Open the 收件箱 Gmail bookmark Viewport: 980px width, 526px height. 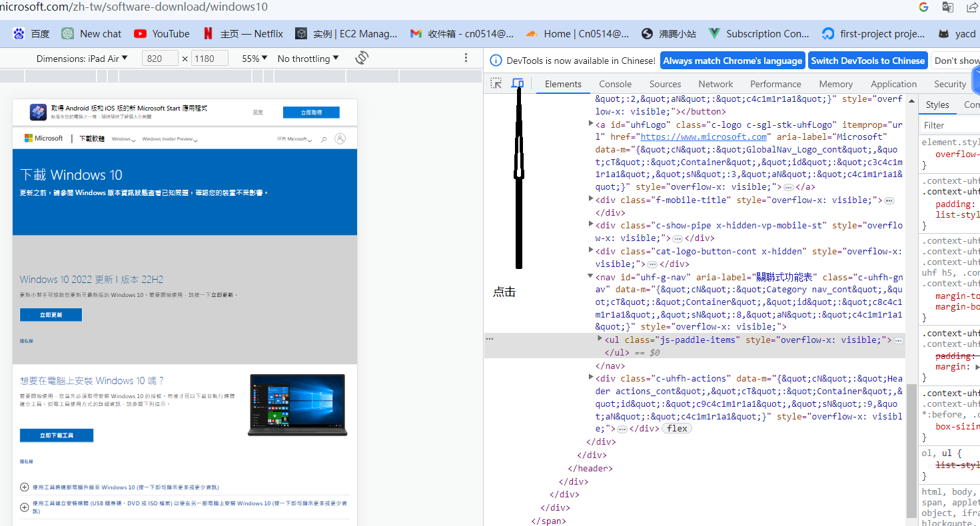[462, 33]
